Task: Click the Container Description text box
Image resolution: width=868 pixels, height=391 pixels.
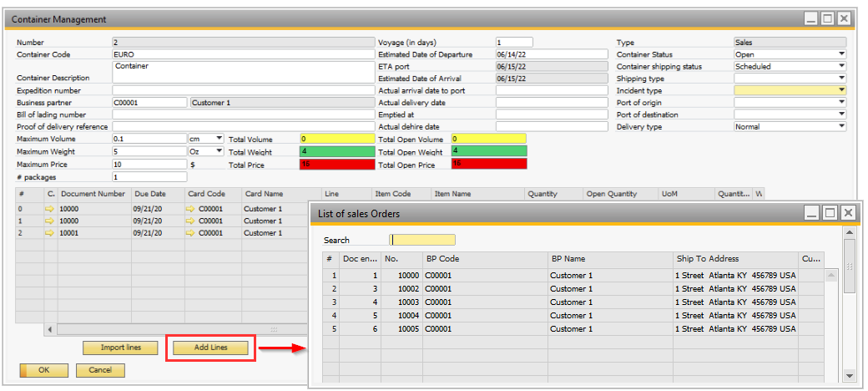Action: (244, 72)
